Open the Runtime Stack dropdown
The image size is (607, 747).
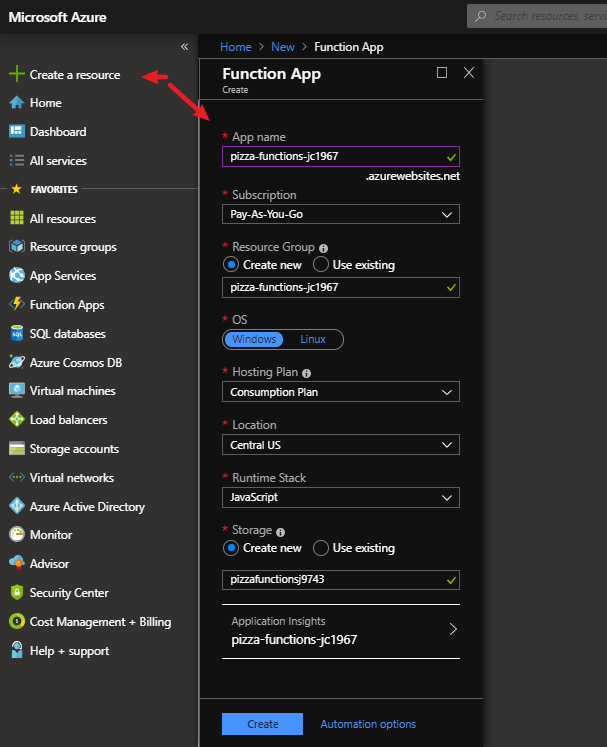coord(341,497)
